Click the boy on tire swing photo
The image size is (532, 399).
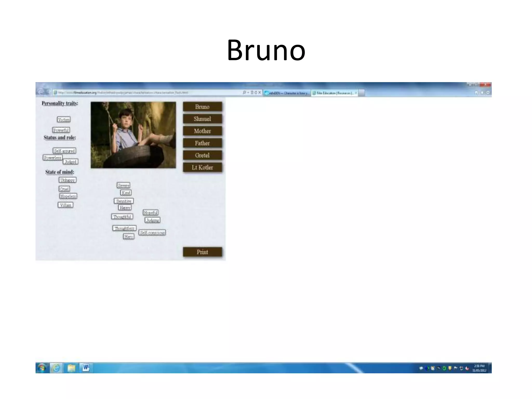click(133, 135)
